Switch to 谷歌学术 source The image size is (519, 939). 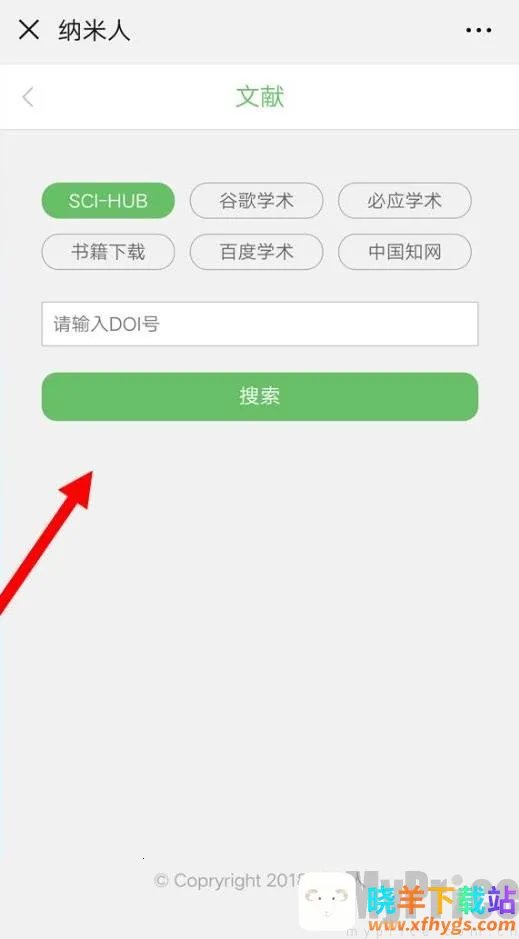256,201
